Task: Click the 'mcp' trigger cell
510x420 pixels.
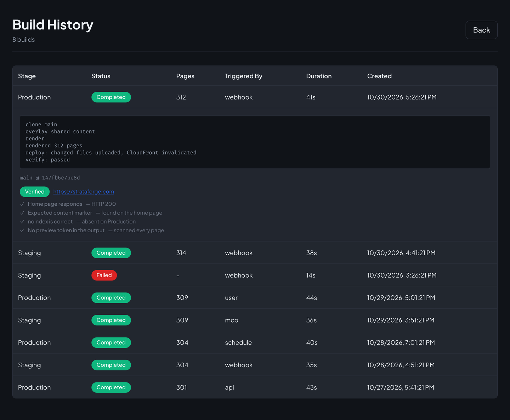Action: click(232, 320)
